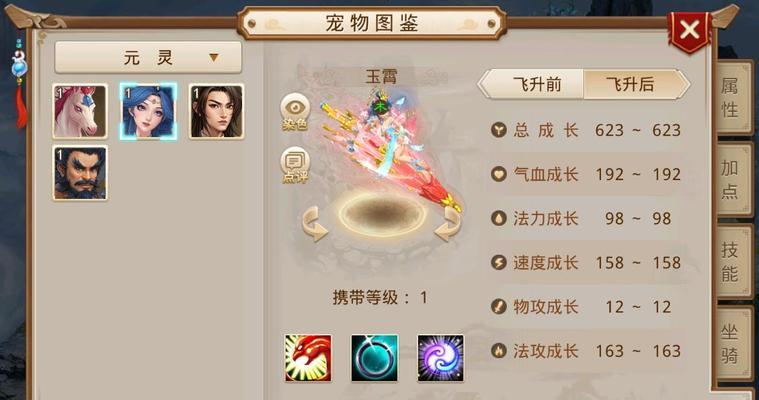Choose the dark-haired woman pet portrait

(216, 111)
